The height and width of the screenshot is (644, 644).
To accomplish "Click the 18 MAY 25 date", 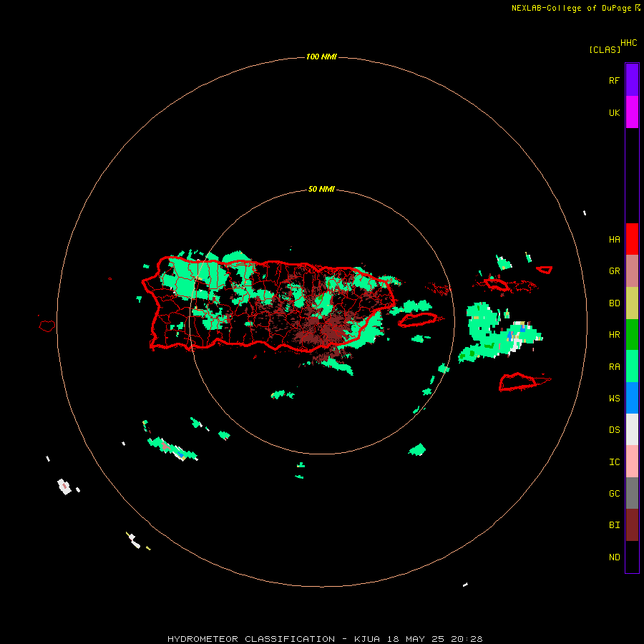I will click(416, 639).
